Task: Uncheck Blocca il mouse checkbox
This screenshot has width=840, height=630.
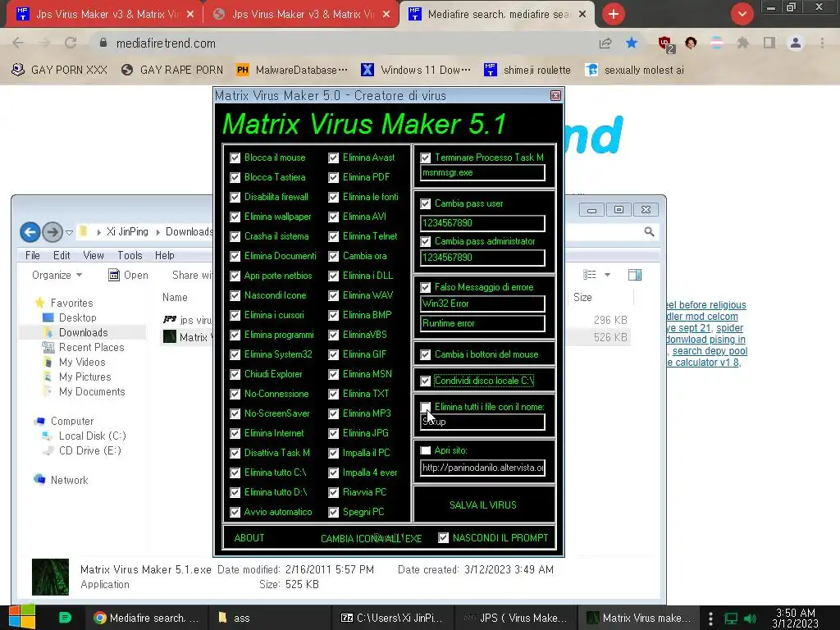Action: tap(235, 157)
